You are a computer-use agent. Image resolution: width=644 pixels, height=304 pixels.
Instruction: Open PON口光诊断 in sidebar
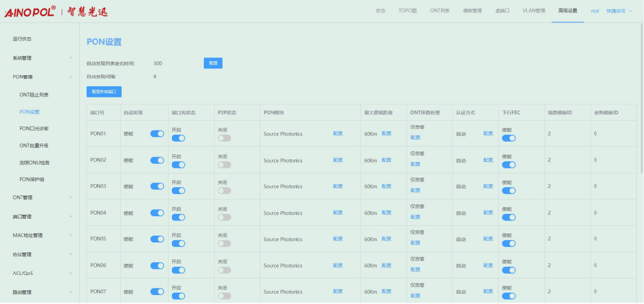[x=34, y=128]
